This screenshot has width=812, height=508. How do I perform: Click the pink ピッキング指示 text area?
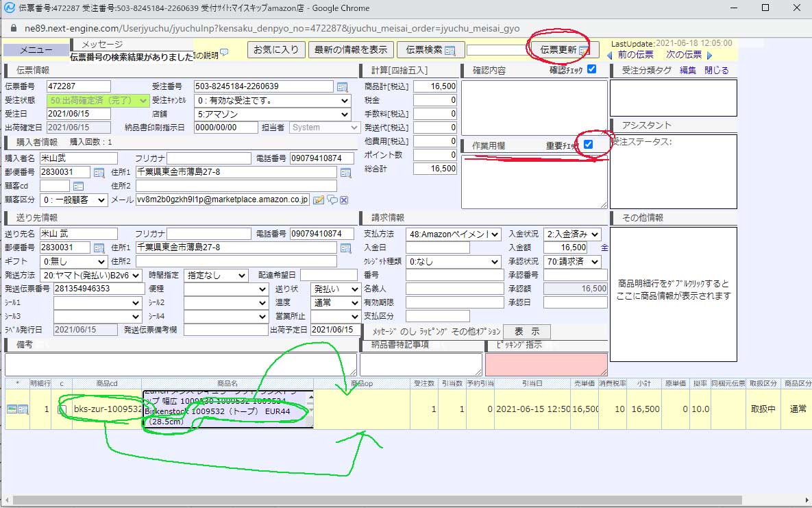coord(546,365)
